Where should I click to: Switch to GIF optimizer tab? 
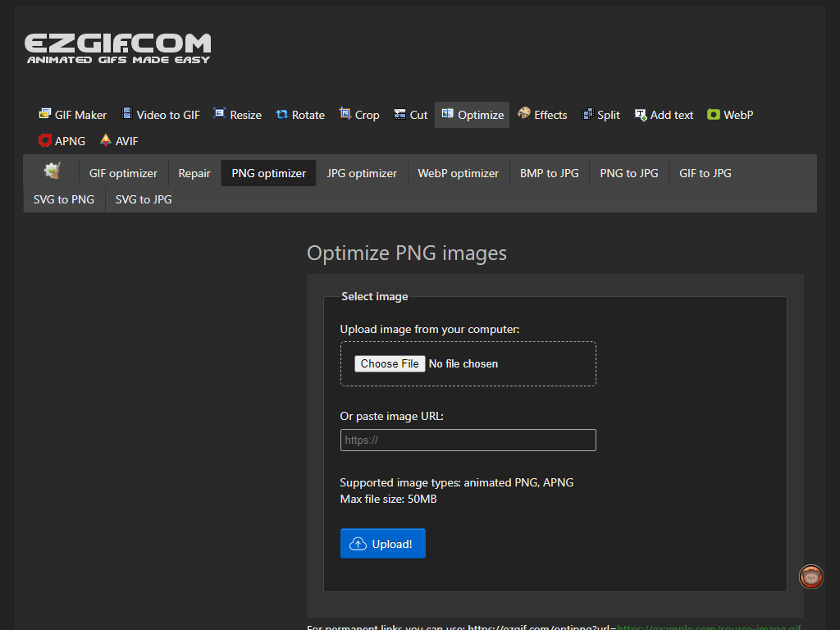(123, 173)
